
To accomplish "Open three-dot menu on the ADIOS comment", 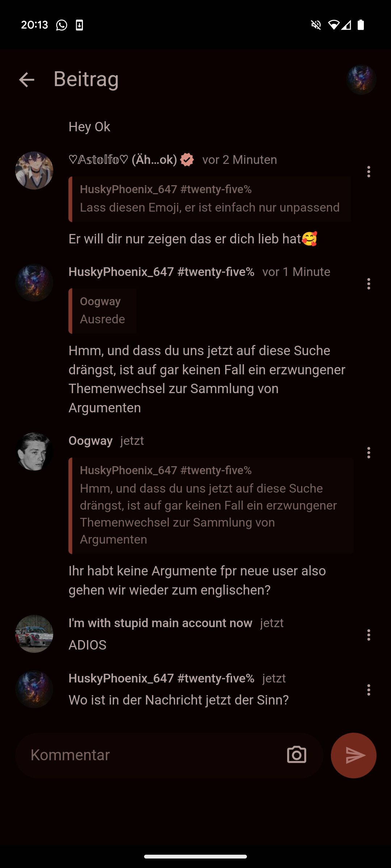I will [x=369, y=635].
